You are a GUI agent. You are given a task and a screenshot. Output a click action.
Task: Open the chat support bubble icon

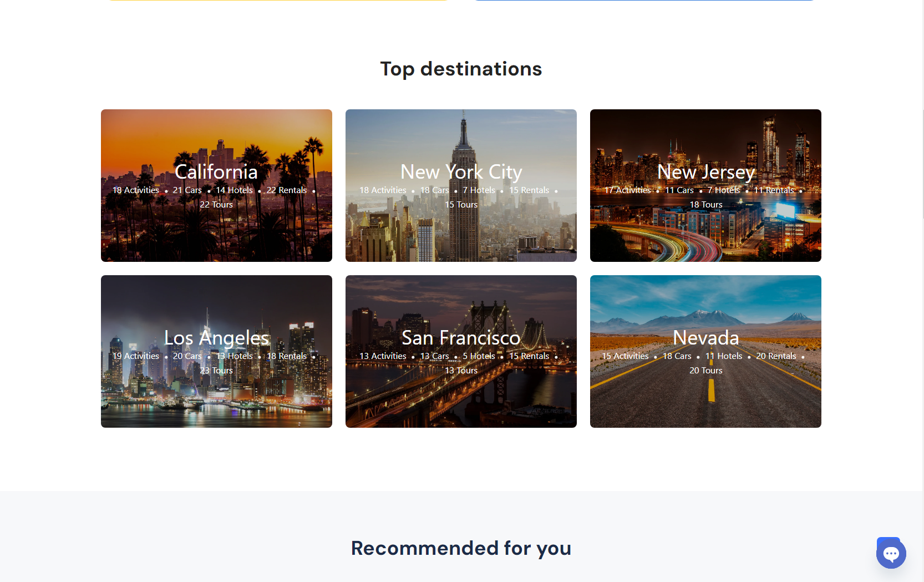[891, 553]
